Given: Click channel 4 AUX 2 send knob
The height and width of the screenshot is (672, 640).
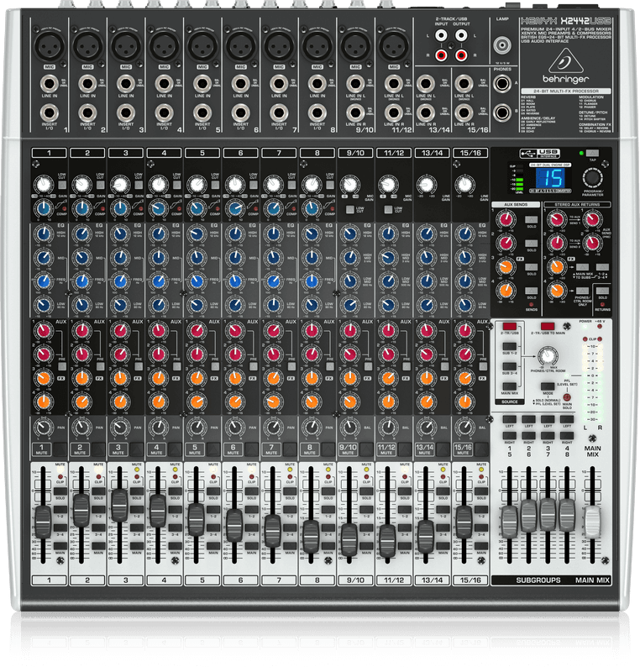Looking at the screenshot, I should [x=158, y=354].
